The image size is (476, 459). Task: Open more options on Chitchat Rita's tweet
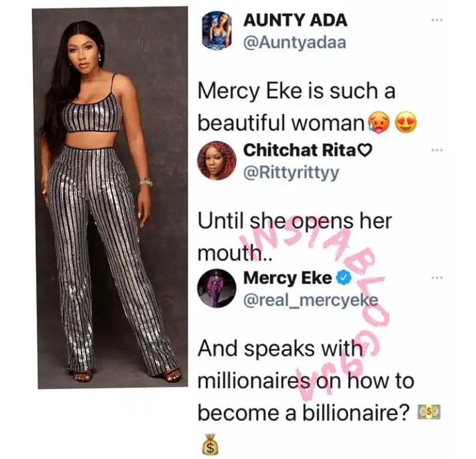pos(437,150)
